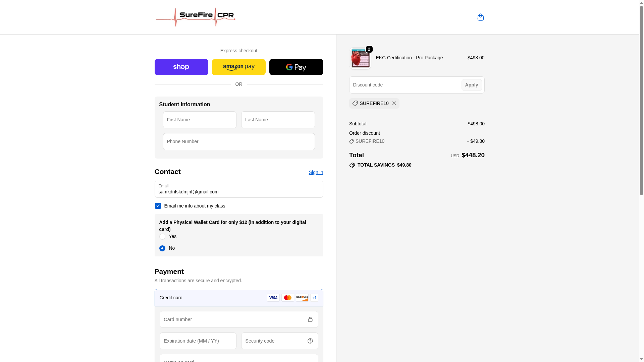Click the Discount code field

405,85
